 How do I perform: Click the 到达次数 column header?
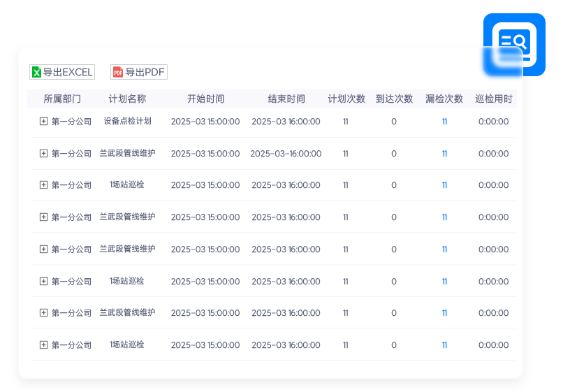[394, 99]
